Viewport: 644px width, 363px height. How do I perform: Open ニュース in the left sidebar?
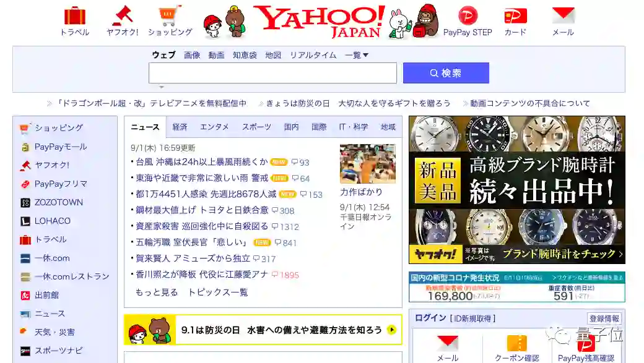[x=50, y=314]
